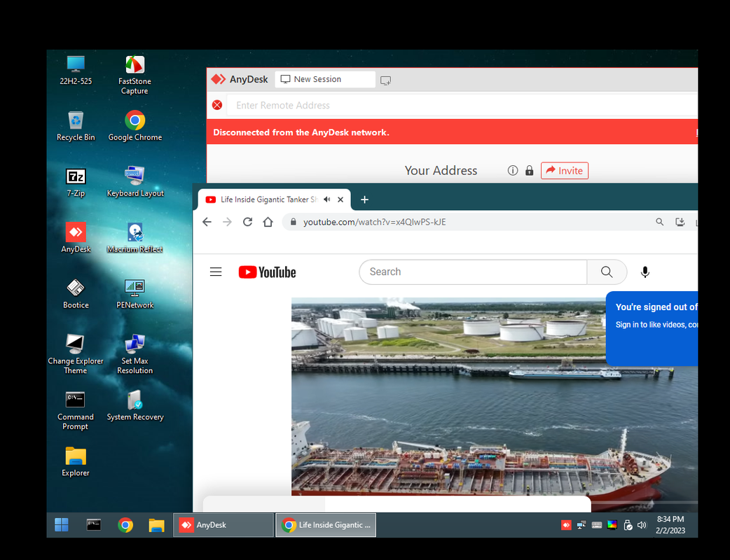730x560 pixels.
Task: Select Change Explorer Theme shortcut
Action: [x=76, y=354]
